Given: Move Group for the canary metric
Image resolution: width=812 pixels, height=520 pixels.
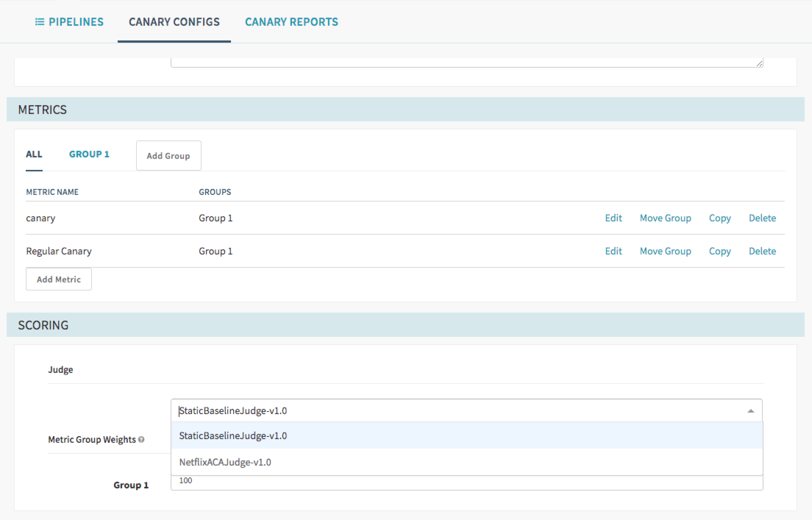Looking at the screenshot, I should pos(665,218).
